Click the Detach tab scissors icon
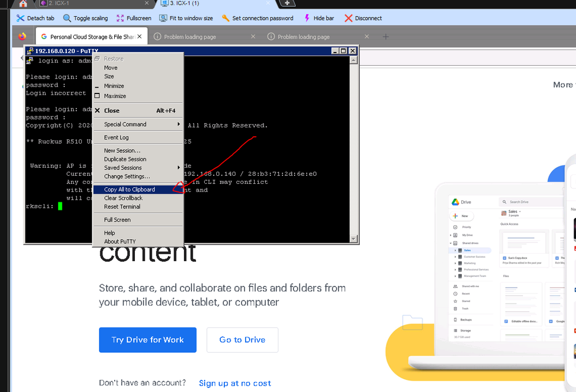The image size is (576, 392). 21,18
